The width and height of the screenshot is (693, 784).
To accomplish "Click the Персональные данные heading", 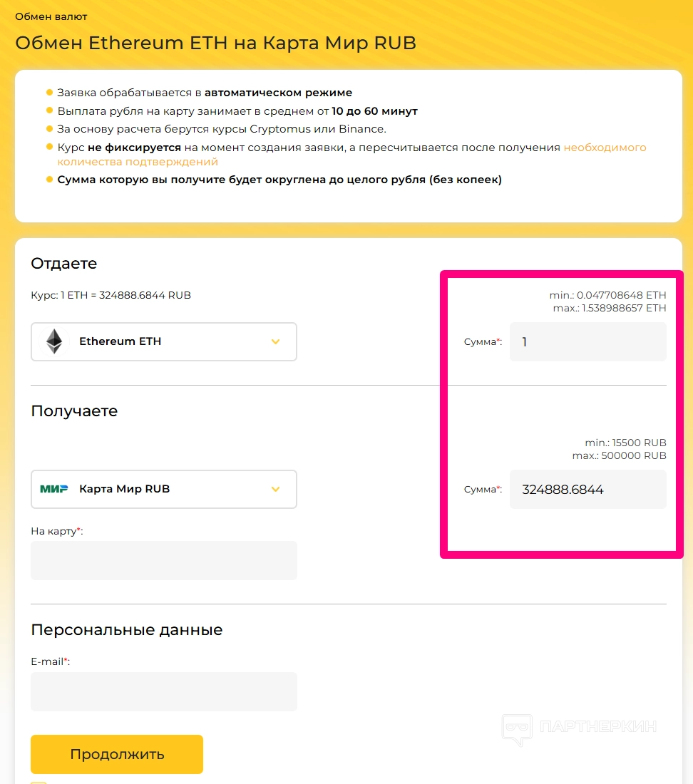I will (x=126, y=629).
